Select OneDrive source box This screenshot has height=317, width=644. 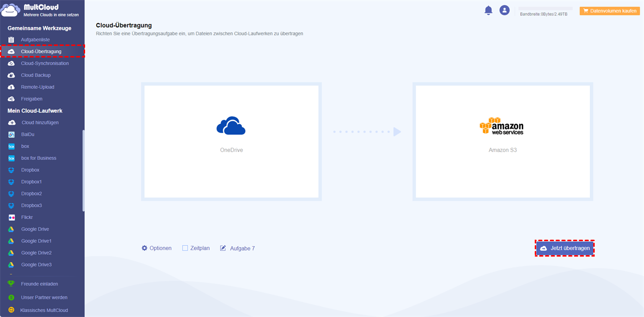tap(231, 142)
